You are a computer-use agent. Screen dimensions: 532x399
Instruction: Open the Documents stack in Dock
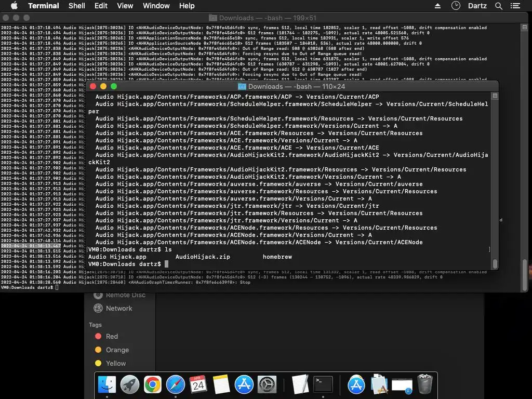(x=379, y=384)
